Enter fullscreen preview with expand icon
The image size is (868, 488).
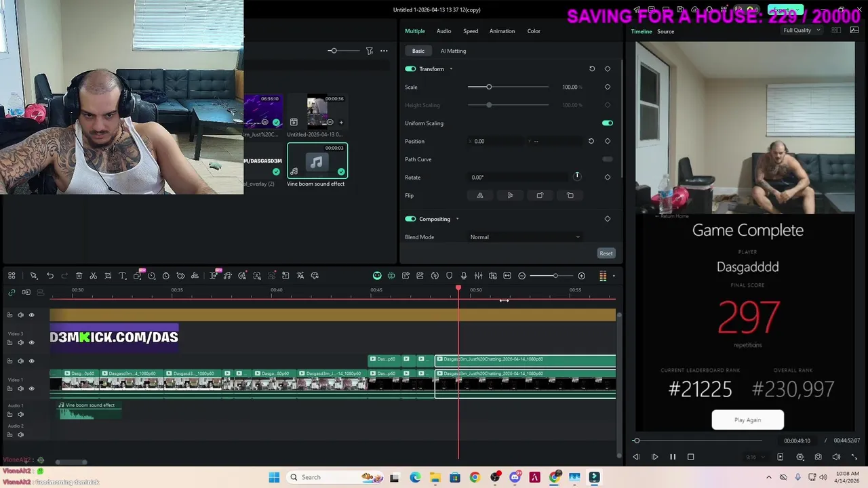tap(854, 457)
